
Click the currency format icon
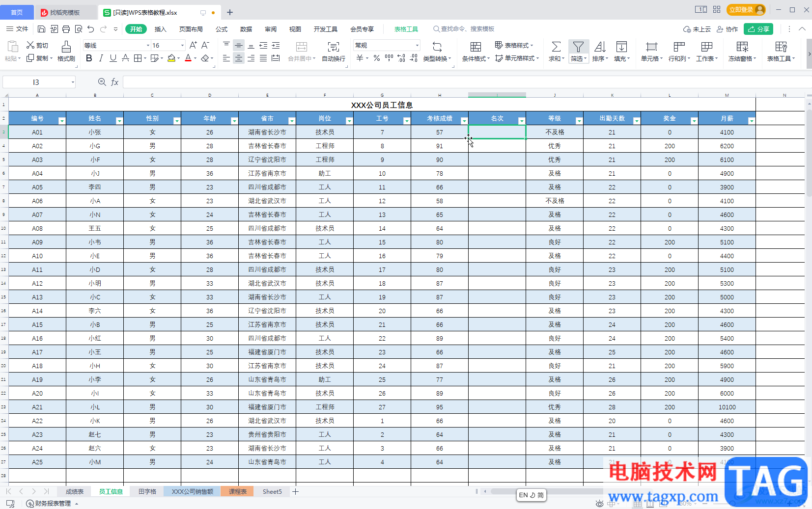(360, 58)
